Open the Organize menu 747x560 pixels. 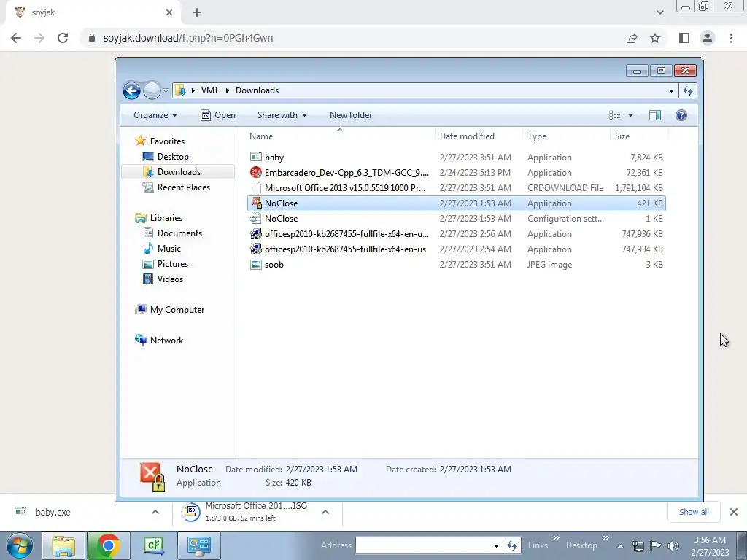tap(155, 115)
